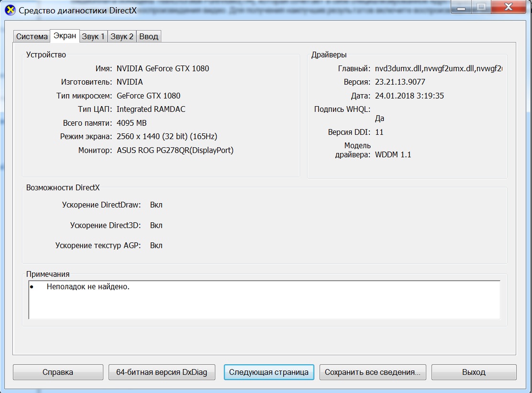Click the disabled maximize window button
The width and height of the screenshot is (532, 393).
(x=481, y=7)
